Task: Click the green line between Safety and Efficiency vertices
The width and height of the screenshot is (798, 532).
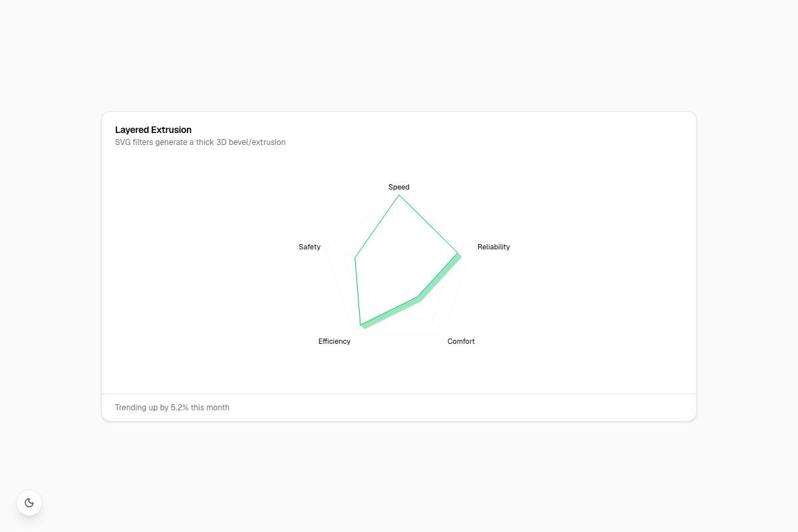Action: tap(358, 291)
